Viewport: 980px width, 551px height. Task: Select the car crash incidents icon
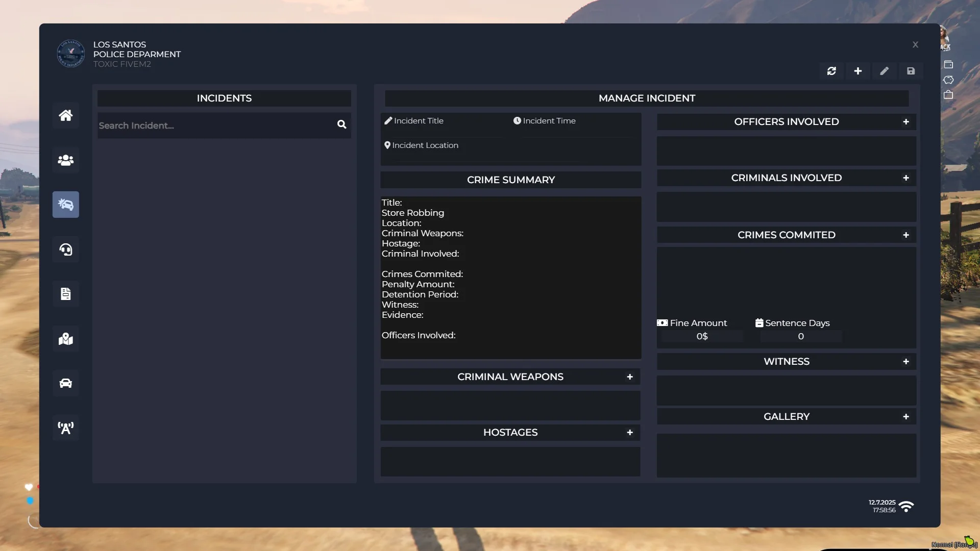click(x=65, y=205)
